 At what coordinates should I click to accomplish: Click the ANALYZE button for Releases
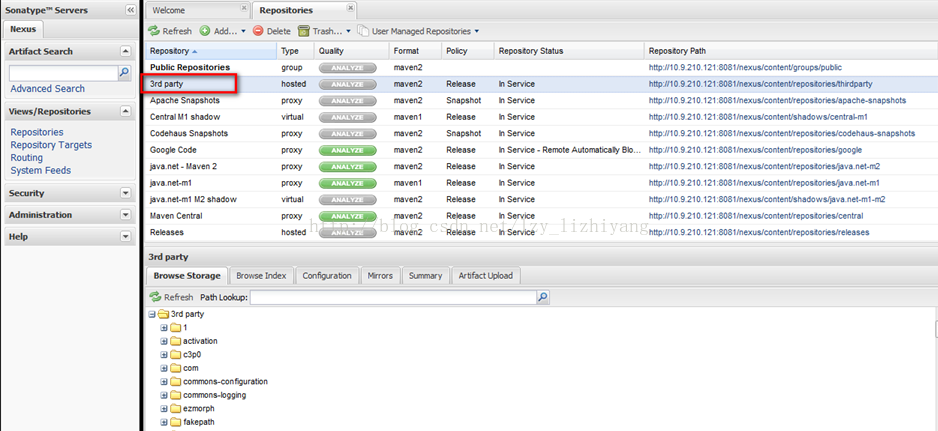pos(348,232)
